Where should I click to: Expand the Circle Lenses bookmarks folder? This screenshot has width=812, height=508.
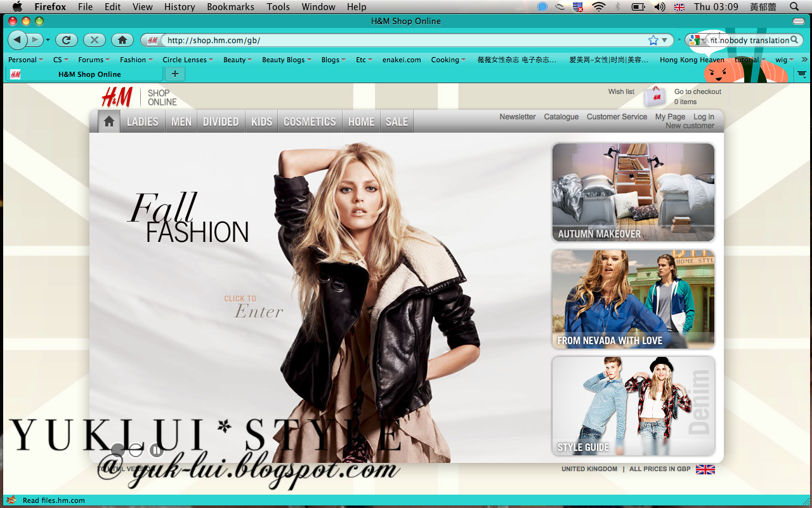click(188, 60)
